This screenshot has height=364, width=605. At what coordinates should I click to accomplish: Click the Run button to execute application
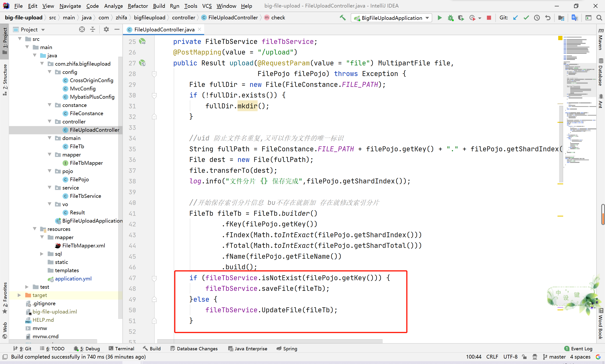click(439, 18)
